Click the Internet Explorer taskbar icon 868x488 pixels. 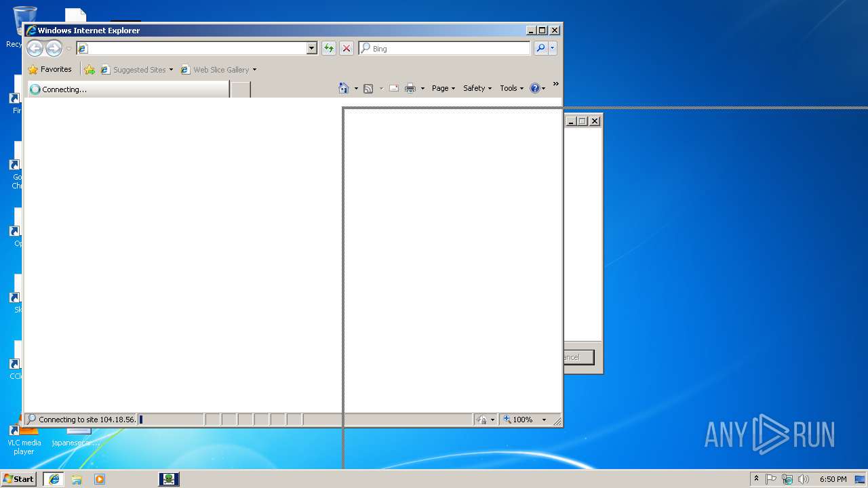[54, 479]
